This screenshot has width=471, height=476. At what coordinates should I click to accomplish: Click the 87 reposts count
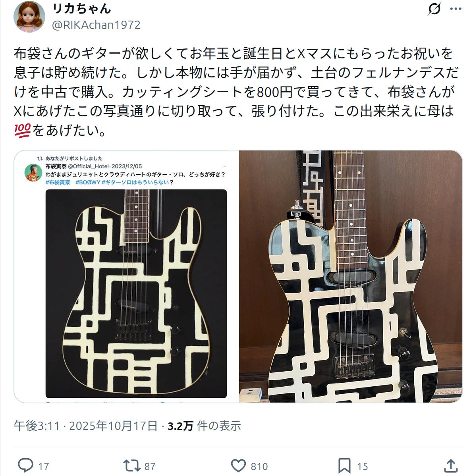tap(150, 466)
